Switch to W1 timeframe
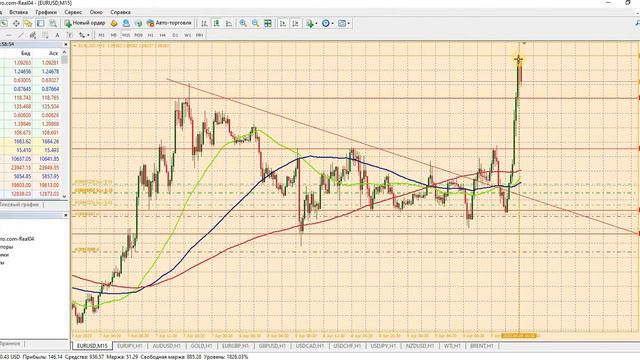Screen dimensions: 640x360 click(x=187, y=35)
